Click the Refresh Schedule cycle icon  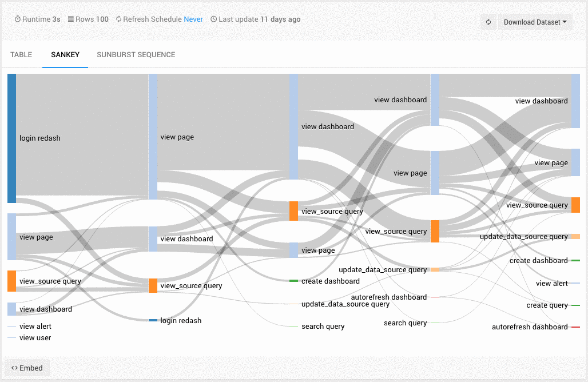pyautogui.click(x=119, y=19)
